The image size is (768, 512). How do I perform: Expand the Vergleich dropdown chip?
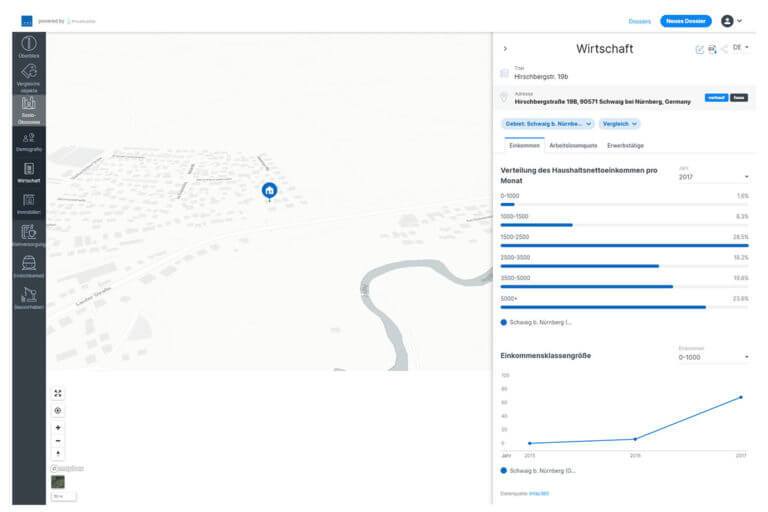pyautogui.click(x=619, y=124)
